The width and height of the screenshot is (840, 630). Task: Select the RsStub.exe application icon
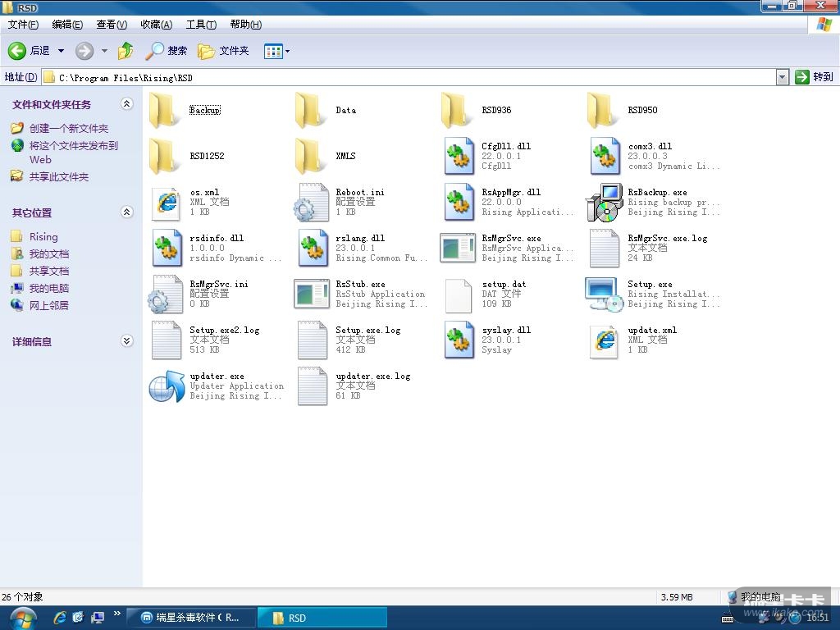pyautogui.click(x=312, y=294)
